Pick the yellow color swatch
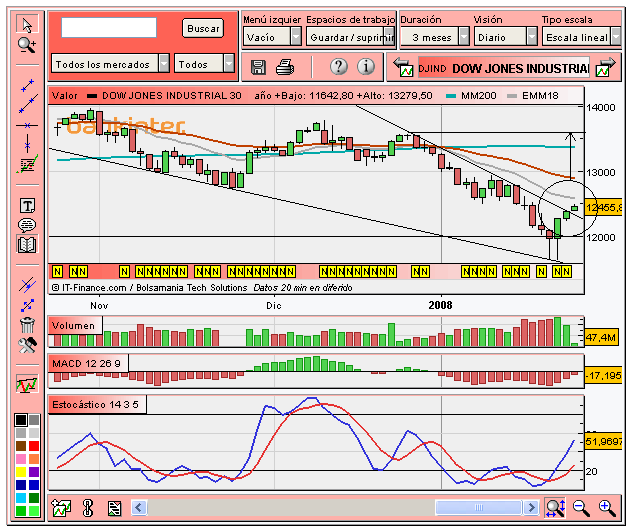630x529 pixels. [x=21, y=471]
